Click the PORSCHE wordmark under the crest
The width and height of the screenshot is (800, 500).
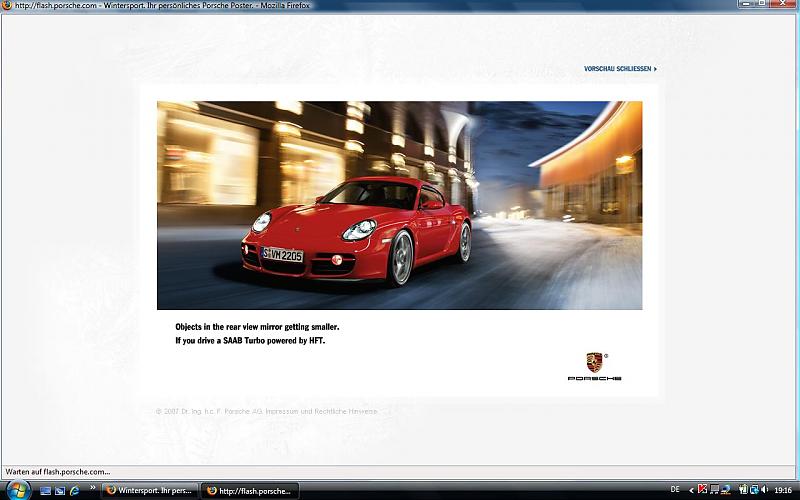[594, 379]
